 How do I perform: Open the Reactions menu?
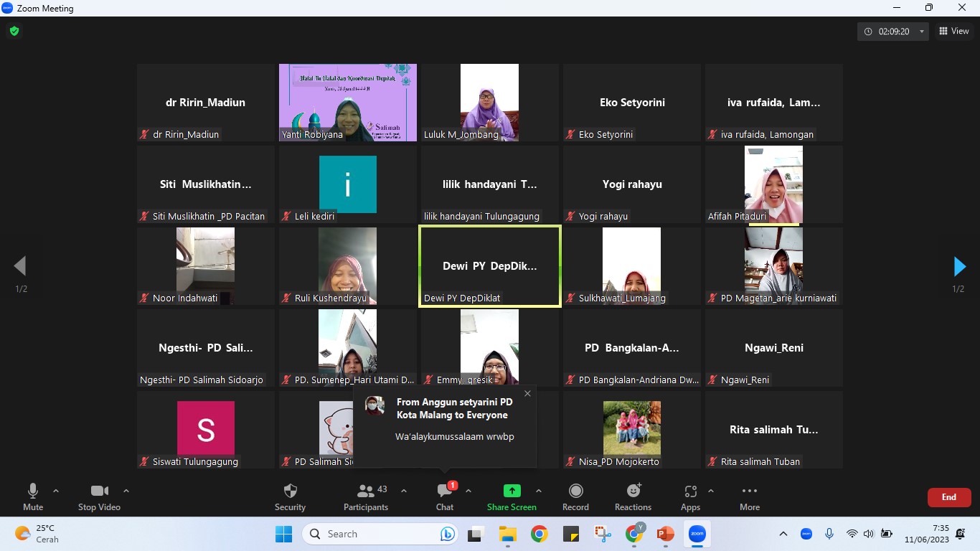[633, 497]
